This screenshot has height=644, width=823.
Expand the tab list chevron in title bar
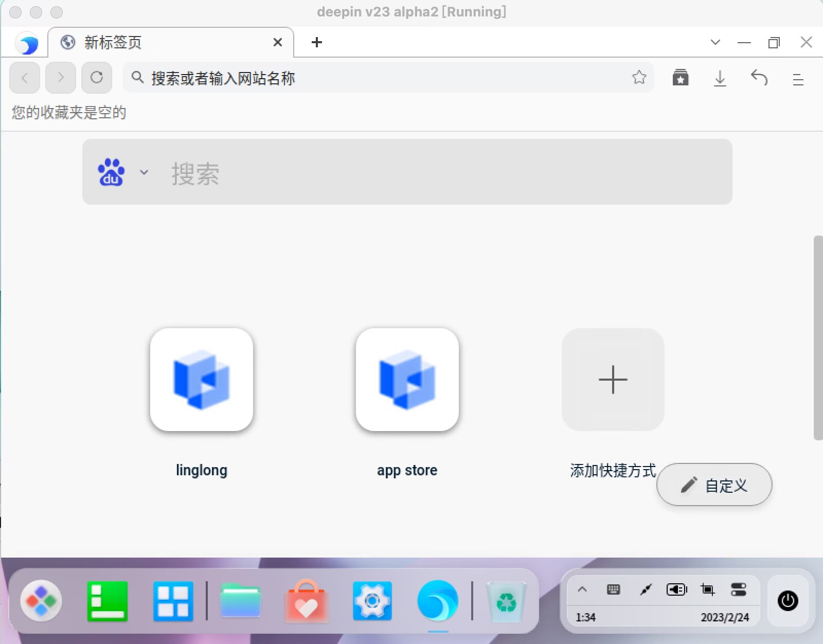click(x=715, y=42)
